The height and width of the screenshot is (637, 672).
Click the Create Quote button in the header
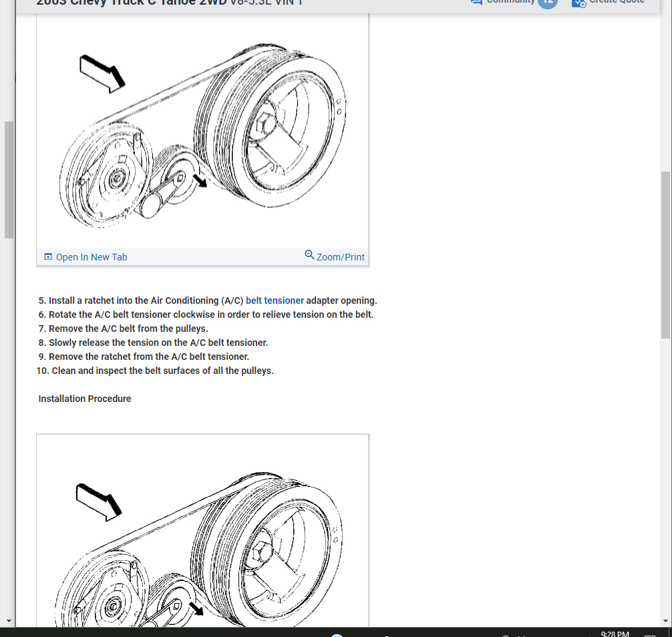coord(609,3)
